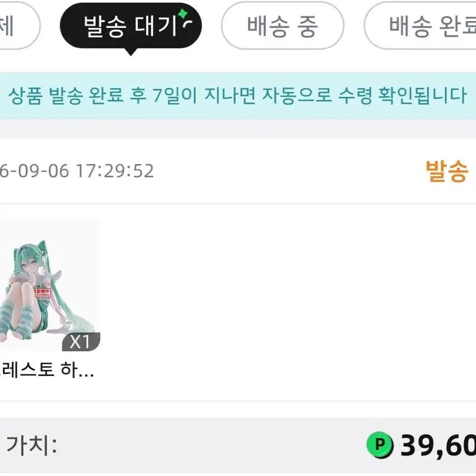Select the 발송 대기 tab
This screenshot has width=476, height=476.
click(x=131, y=26)
